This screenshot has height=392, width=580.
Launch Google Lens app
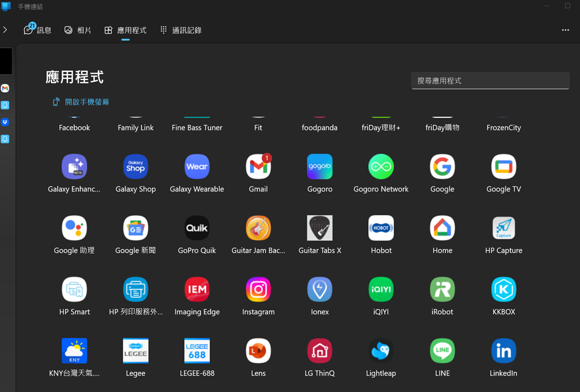point(258,351)
